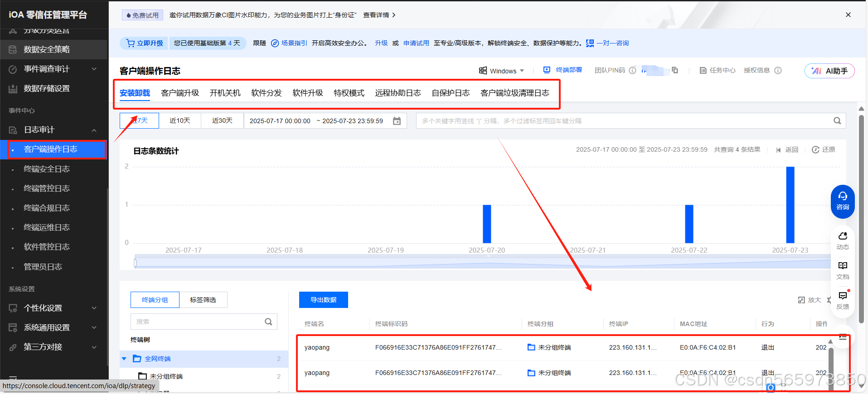
Task: Switch to 软件升级 tab
Action: (308, 93)
